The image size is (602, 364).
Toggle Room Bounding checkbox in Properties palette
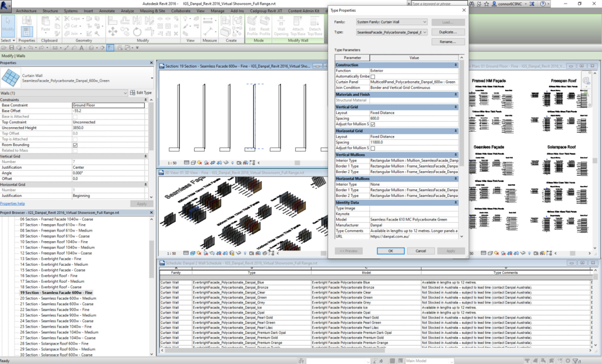point(75,145)
